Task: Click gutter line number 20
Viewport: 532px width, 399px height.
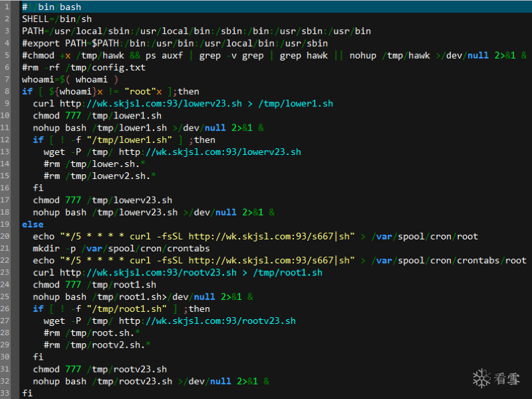Action: pyautogui.click(x=5, y=236)
